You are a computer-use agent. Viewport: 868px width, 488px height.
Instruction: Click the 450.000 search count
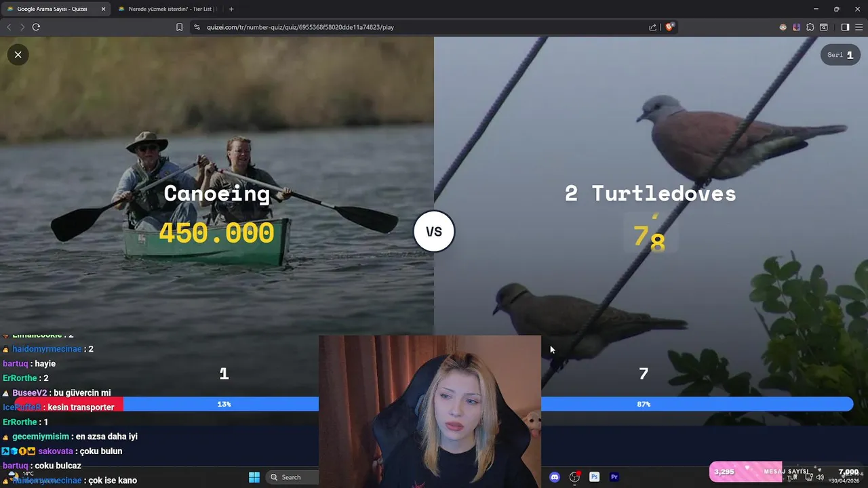pyautogui.click(x=217, y=233)
